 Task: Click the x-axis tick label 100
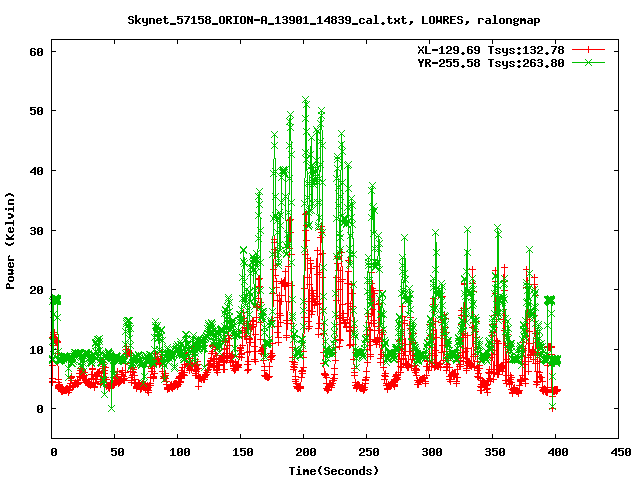click(180, 452)
